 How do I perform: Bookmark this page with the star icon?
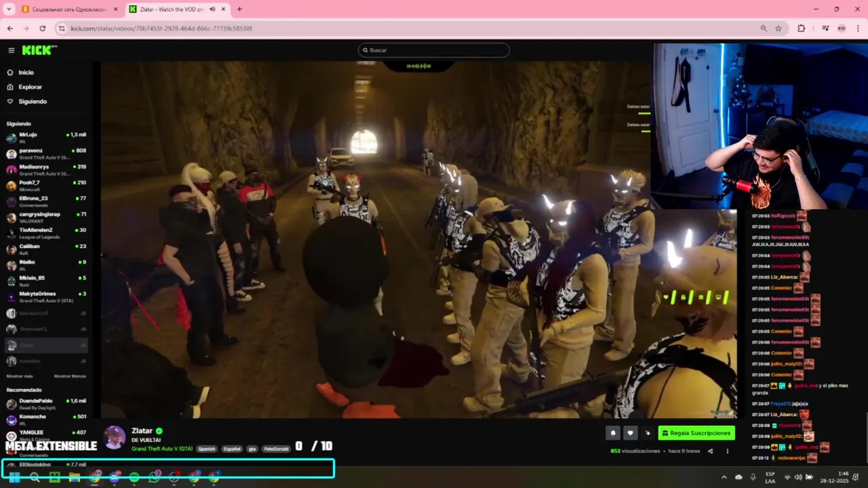pos(778,28)
